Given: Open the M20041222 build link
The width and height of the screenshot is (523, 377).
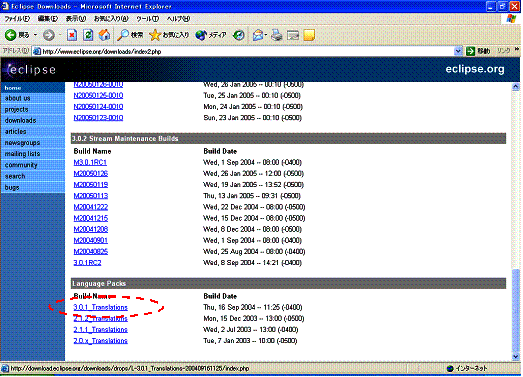Looking at the screenshot, I should coord(91,207).
